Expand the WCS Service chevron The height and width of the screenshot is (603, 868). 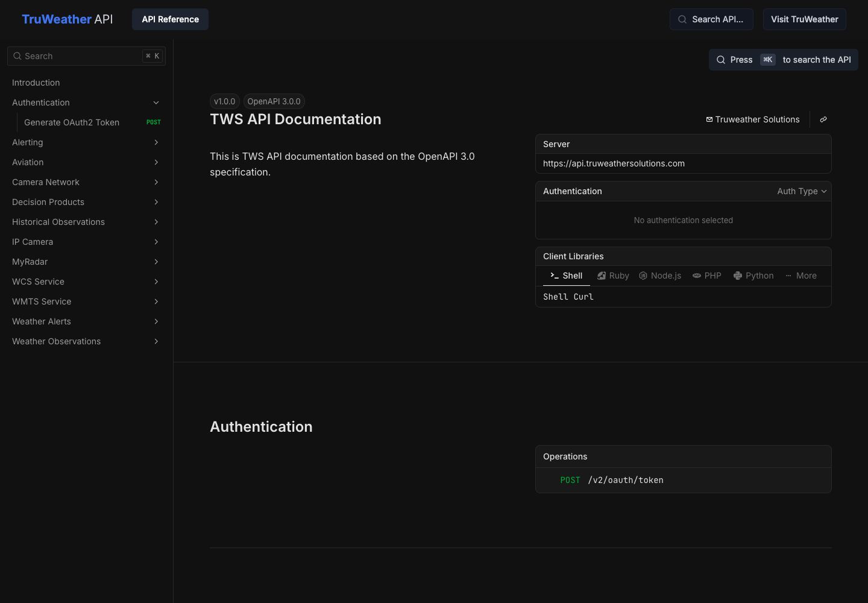point(156,282)
